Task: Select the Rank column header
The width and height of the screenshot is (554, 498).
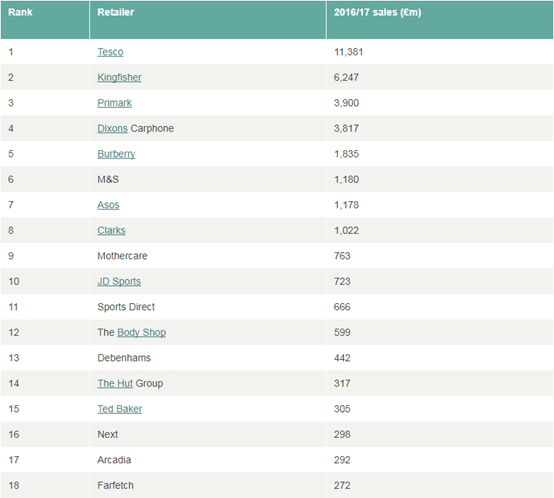Action: pyautogui.click(x=45, y=19)
